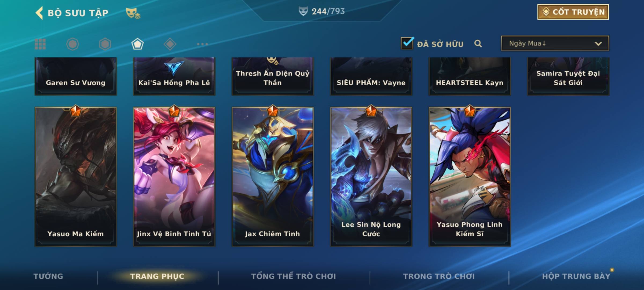Open the Hộp Trưng Bày tab
Viewport: 644px width, 290px height.
576,276
